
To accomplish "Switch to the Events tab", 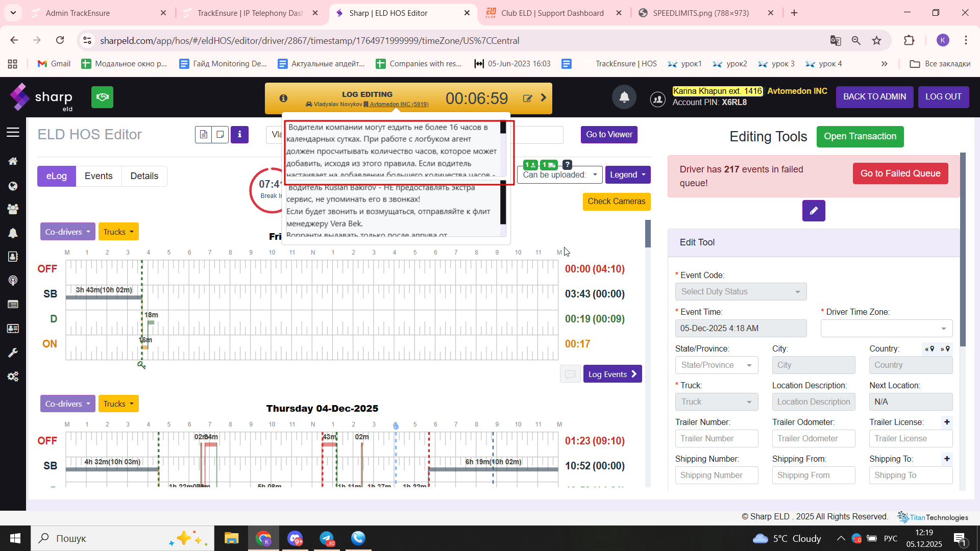I will 99,176.
